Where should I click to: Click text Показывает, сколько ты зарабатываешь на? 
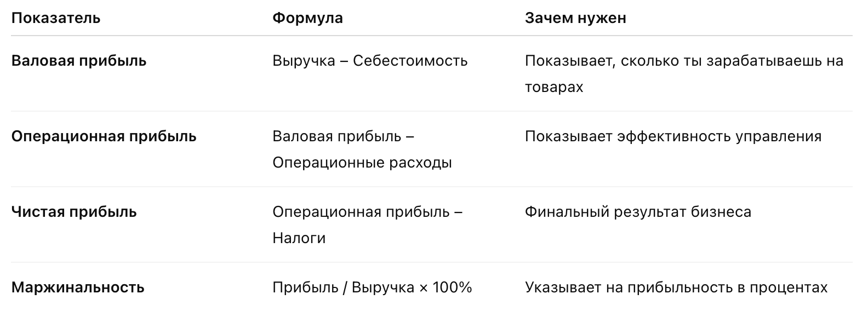(x=684, y=61)
